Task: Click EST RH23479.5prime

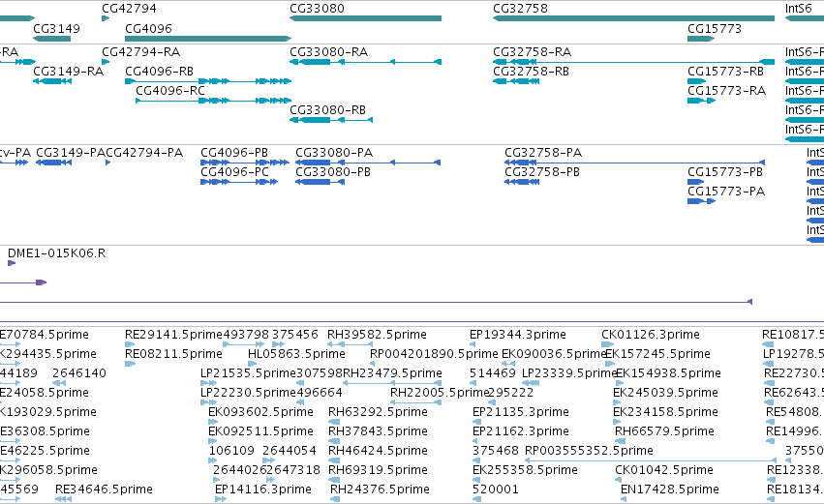Action: click(392, 373)
